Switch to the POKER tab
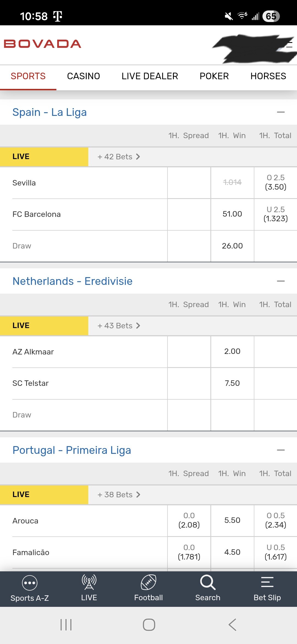Viewport: 297px width, 644px height. pos(214,76)
